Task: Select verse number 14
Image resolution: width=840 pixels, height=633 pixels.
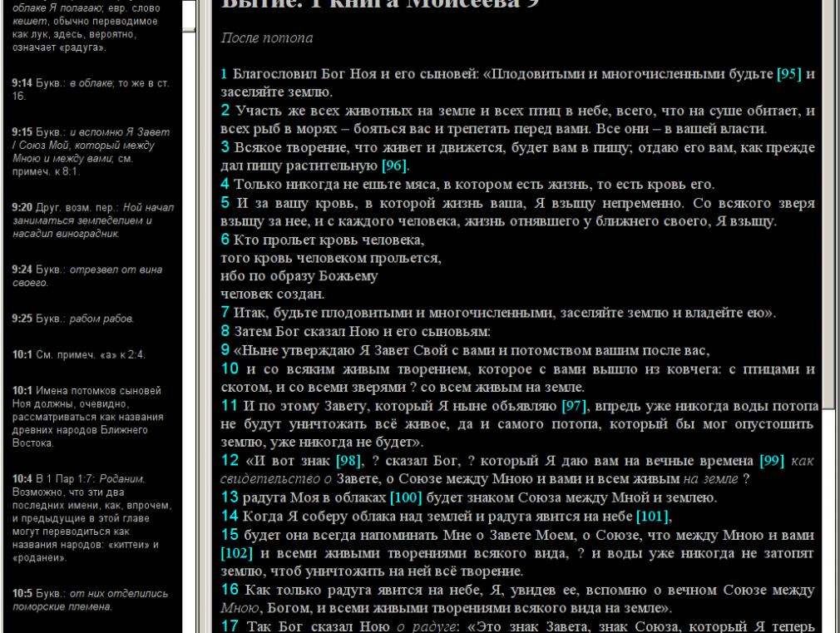Action: point(230,517)
